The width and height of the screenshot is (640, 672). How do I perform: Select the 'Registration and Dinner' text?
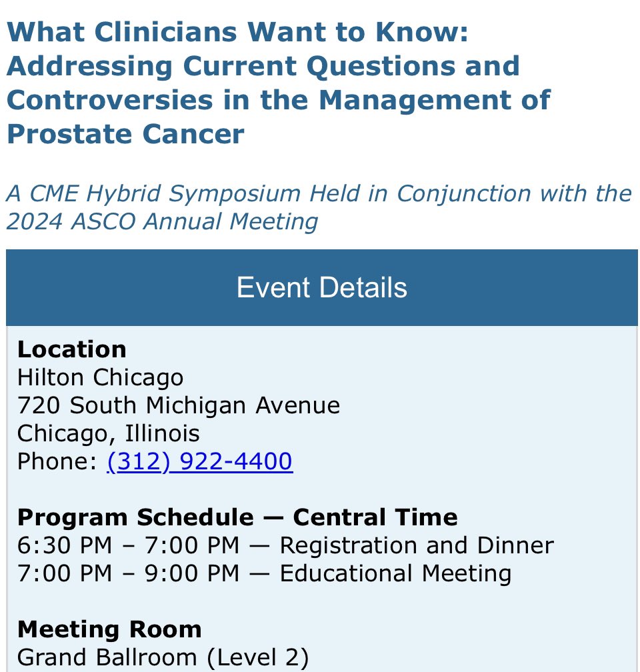point(417,545)
